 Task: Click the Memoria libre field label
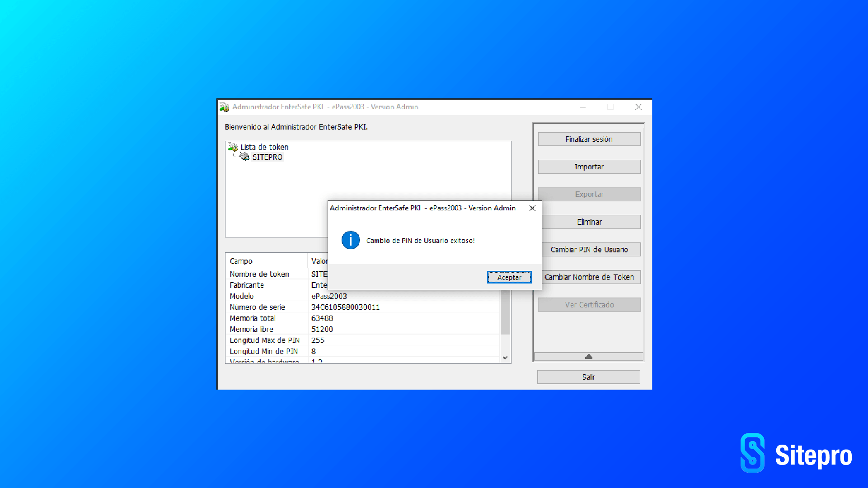[x=252, y=329]
